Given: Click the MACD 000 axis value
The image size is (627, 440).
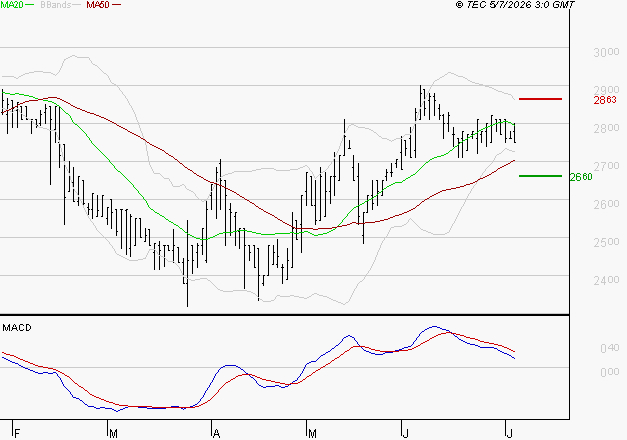Looking at the screenshot, I should click(610, 372).
